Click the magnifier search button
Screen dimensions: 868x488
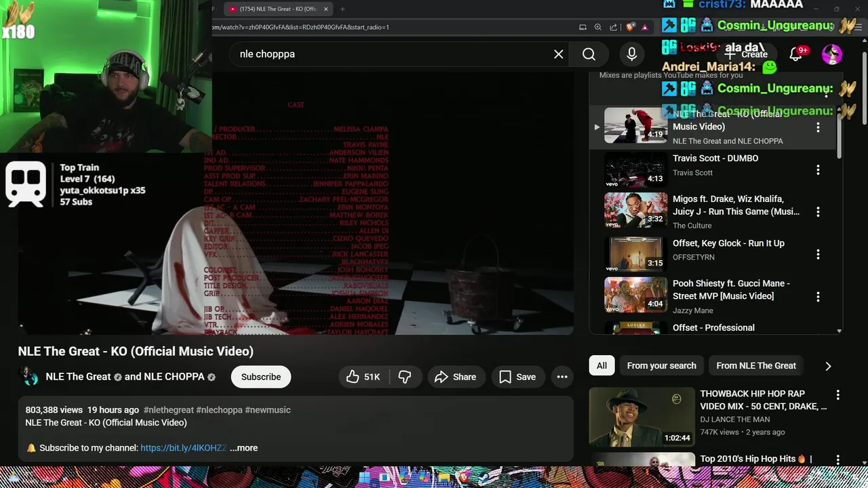589,54
